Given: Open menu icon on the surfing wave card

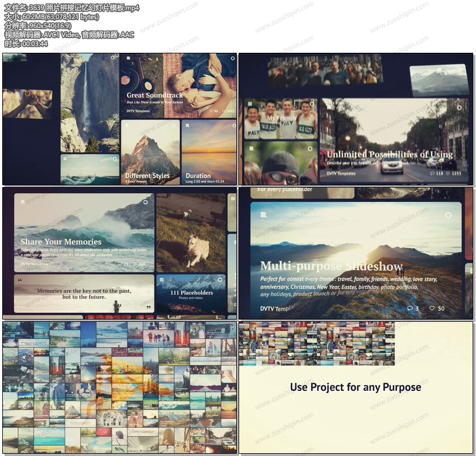Looking at the screenshot, I should [x=65, y=159].
